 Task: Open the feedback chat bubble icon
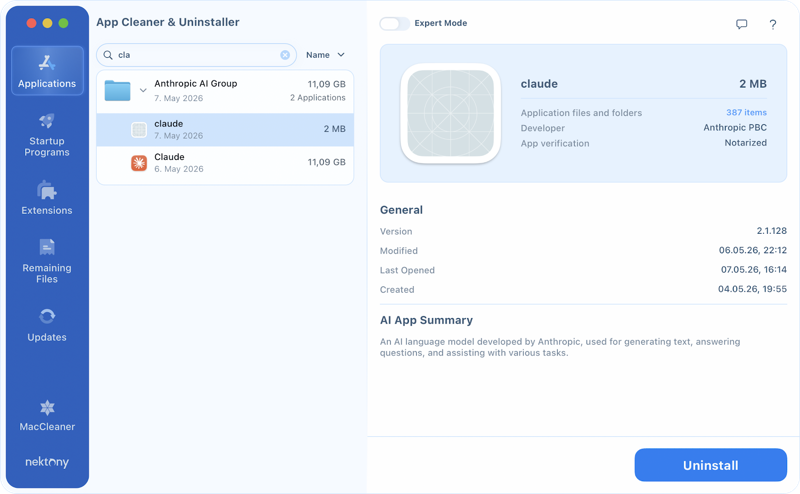741,24
